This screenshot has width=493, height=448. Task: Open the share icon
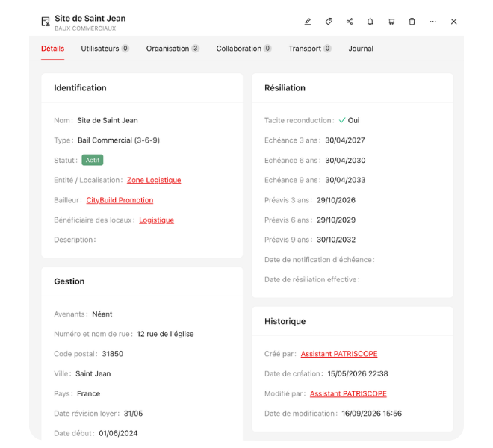(350, 22)
